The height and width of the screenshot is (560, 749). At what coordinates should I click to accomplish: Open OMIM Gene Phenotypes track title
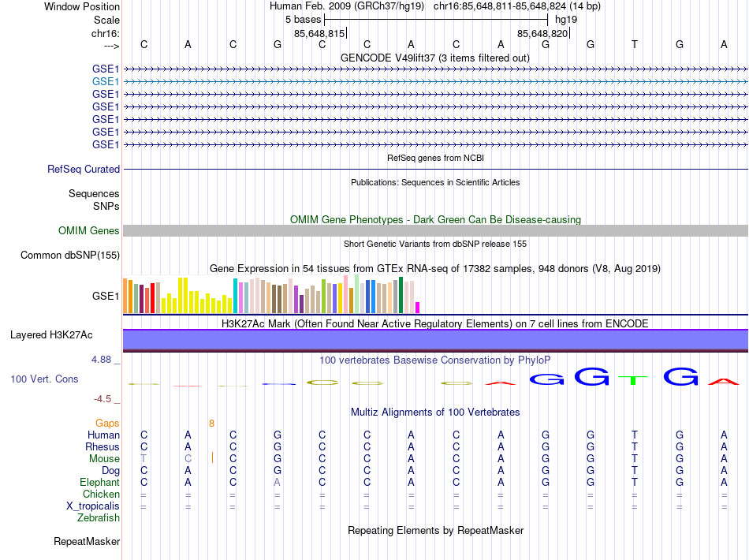pos(435,219)
